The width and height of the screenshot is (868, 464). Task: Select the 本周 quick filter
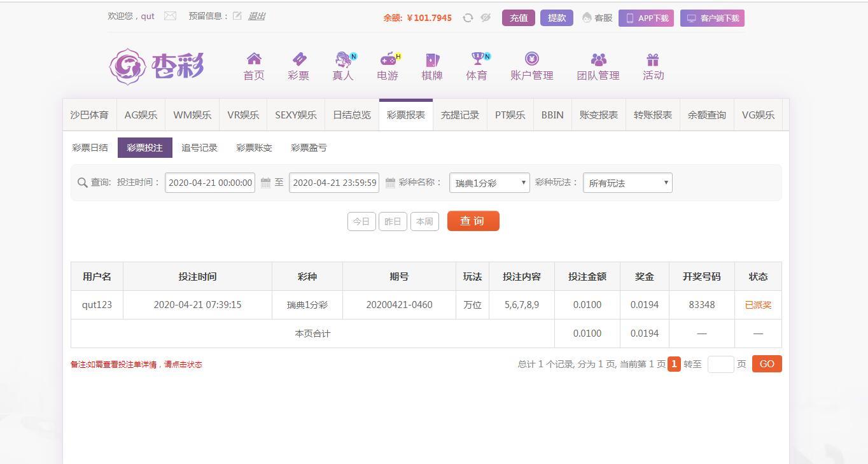point(424,221)
